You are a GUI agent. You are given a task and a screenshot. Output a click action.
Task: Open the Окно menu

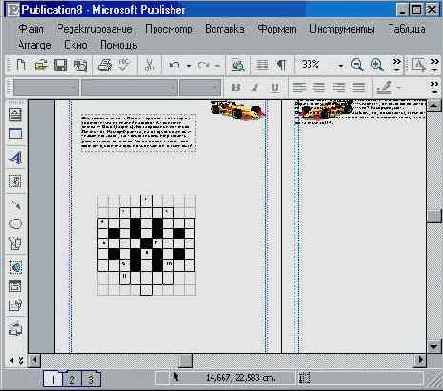tap(76, 45)
